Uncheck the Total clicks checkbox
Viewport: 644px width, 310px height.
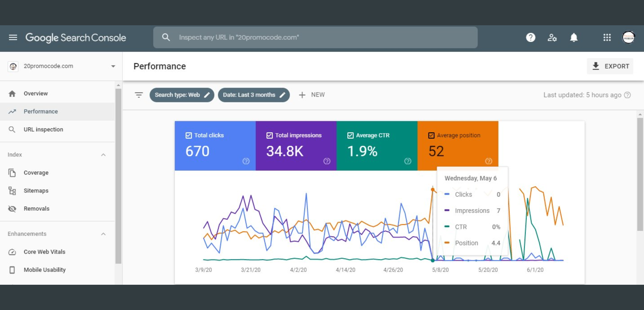click(189, 135)
